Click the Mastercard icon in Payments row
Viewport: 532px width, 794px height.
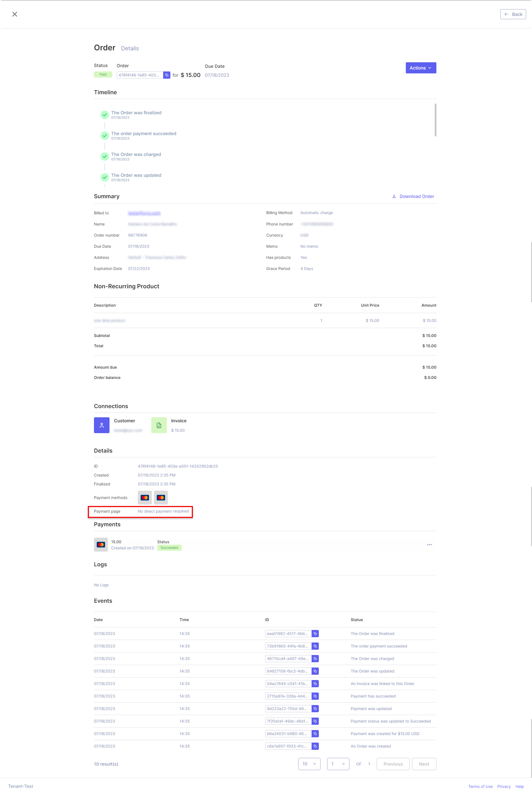[x=101, y=545]
